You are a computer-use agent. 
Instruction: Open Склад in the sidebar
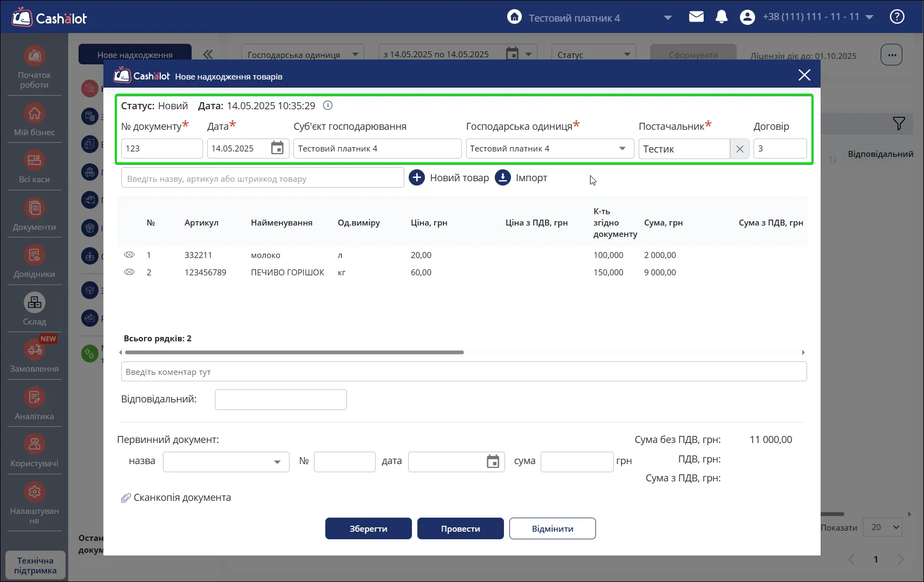[34, 309]
